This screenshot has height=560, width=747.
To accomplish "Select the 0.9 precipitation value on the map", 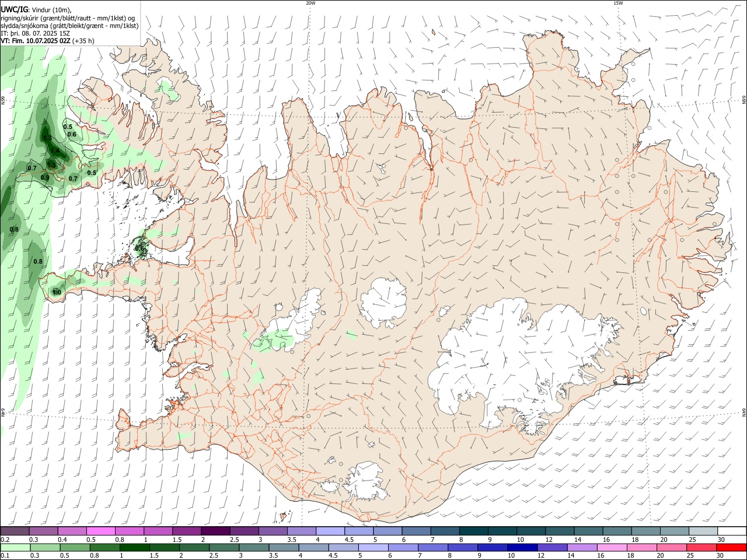I will (45, 177).
